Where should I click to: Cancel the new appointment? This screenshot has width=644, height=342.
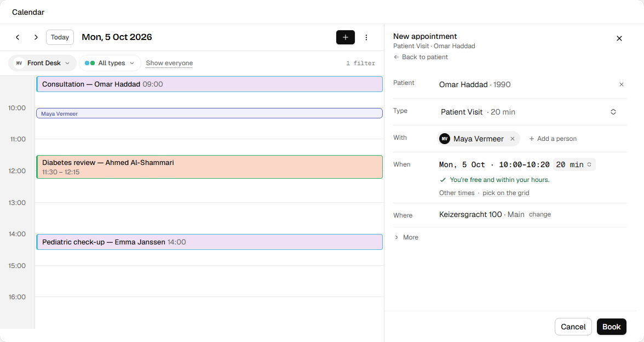573,327
